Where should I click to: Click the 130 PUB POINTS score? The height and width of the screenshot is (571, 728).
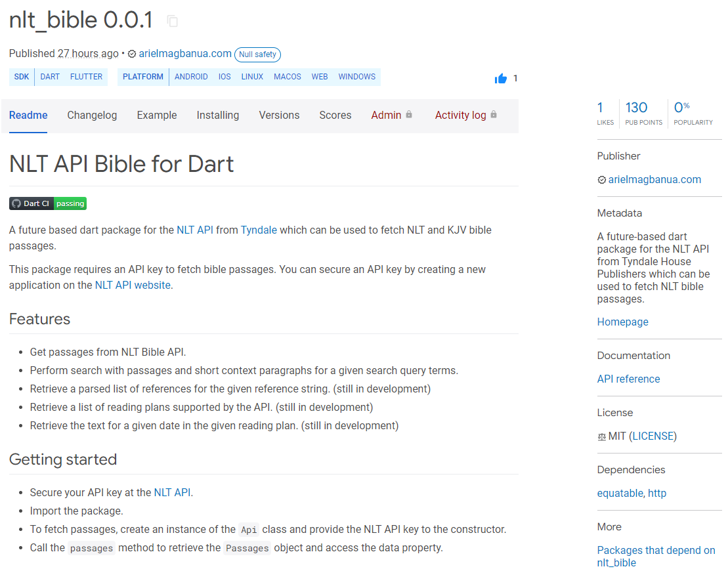pyautogui.click(x=643, y=114)
